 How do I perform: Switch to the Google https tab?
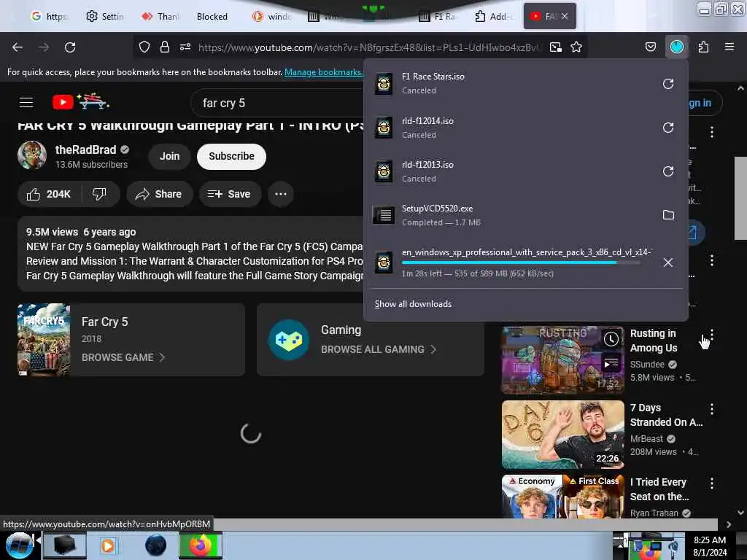tap(49, 16)
